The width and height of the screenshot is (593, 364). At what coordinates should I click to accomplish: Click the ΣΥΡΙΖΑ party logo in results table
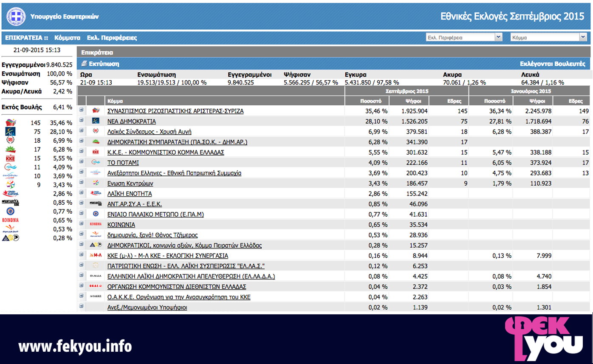[96, 111]
